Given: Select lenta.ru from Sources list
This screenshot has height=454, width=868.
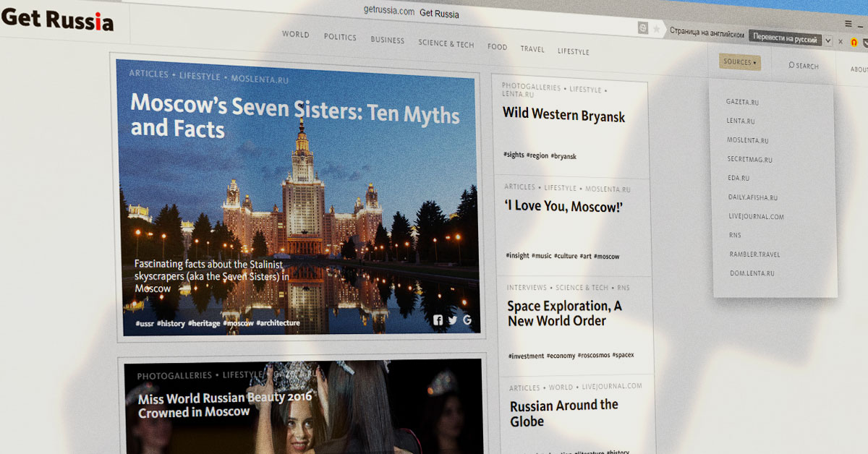Looking at the screenshot, I should (x=741, y=121).
